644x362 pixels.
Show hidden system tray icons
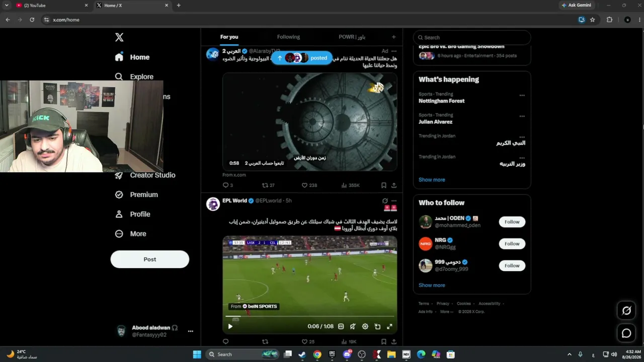pos(569,354)
